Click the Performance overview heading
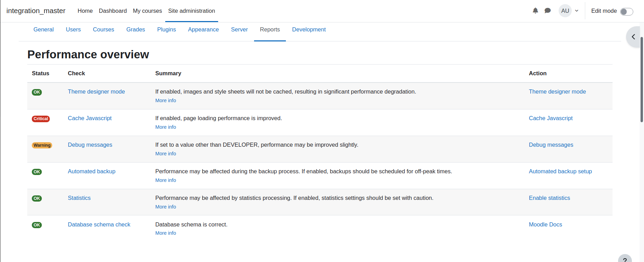 (88, 55)
